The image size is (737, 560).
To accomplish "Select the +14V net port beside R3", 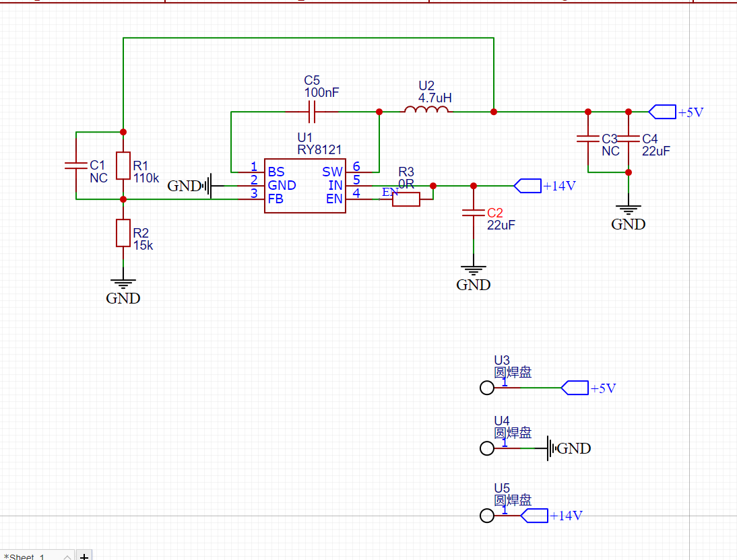I will click(527, 186).
